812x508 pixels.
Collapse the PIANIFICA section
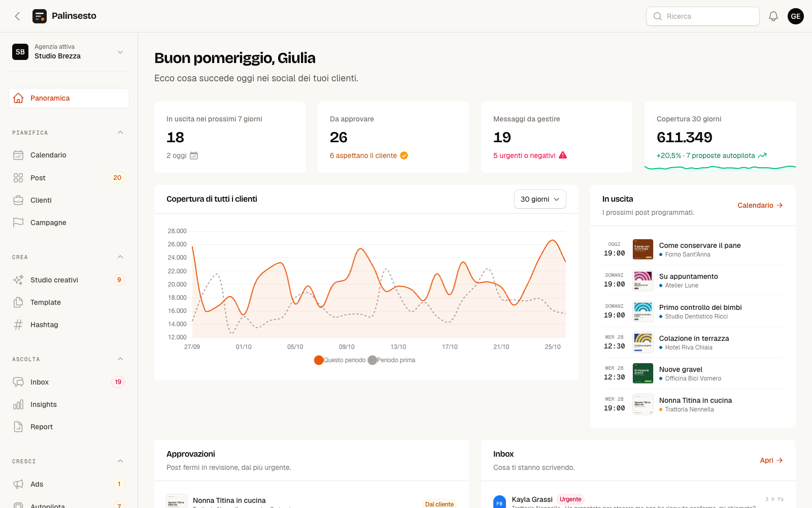pyautogui.click(x=120, y=133)
